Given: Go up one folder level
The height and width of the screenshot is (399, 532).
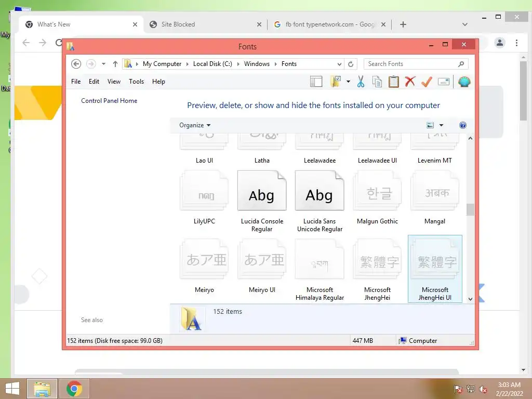Looking at the screenshot, I should 115,64.
